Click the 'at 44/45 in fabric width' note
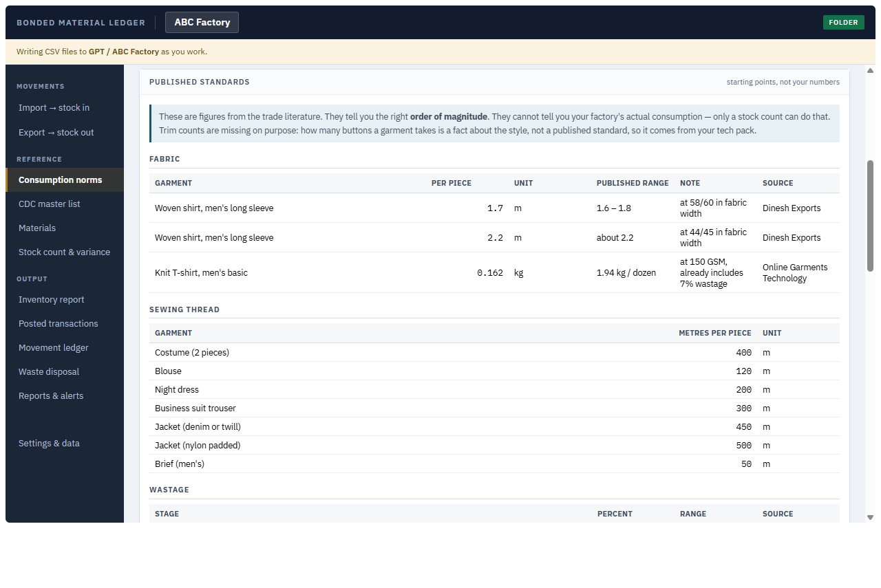The image size is (881, 588). click(x=713, y=238)
